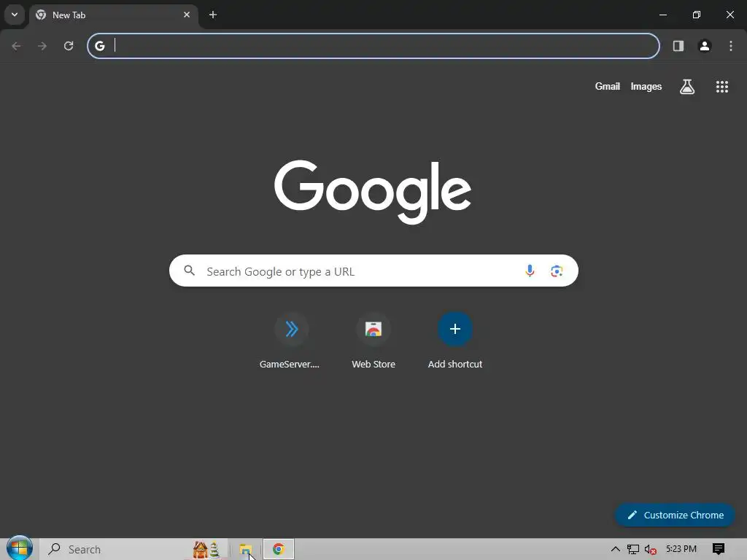Viewport: 747px width, 560px height.
Task: Click the Google logo
Action: coord(373,192)
